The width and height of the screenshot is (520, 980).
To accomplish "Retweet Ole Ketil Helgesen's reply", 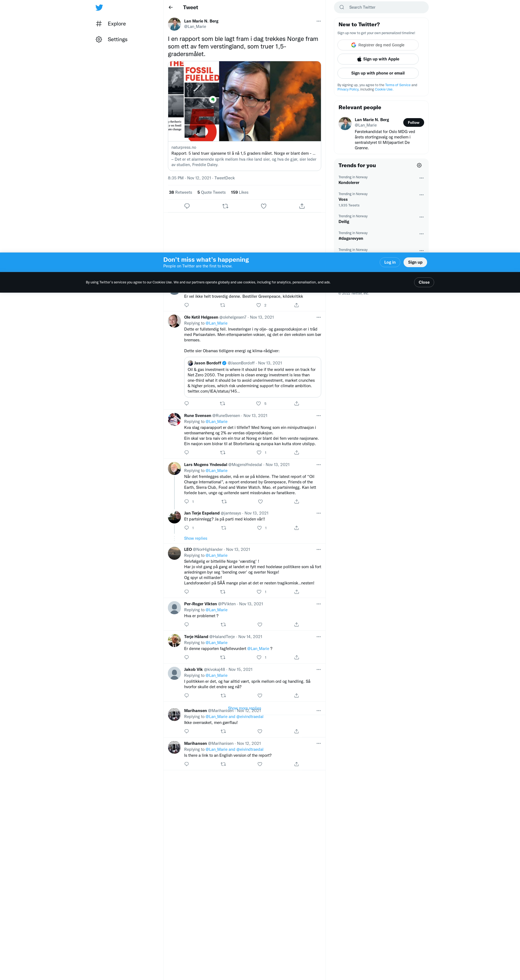I will tap(223, 404).
